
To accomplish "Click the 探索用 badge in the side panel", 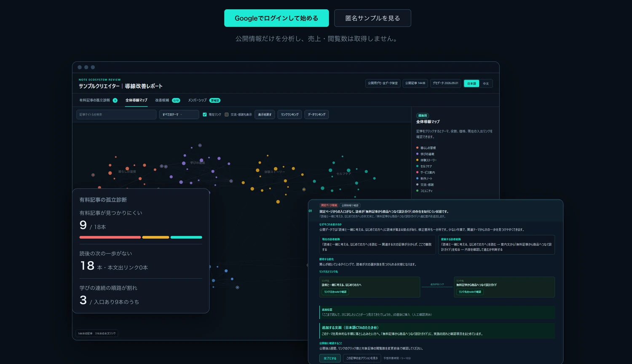I will [423, 115].
